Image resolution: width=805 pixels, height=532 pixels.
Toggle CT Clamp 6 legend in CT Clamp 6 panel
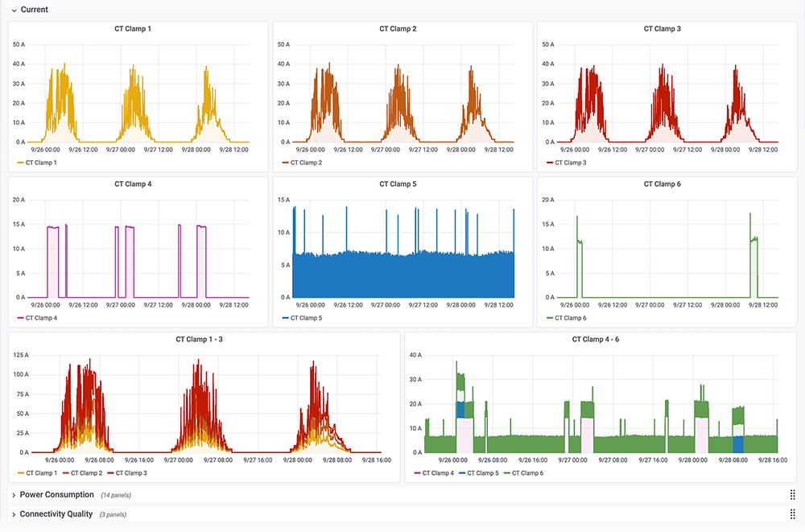(571, 318)
